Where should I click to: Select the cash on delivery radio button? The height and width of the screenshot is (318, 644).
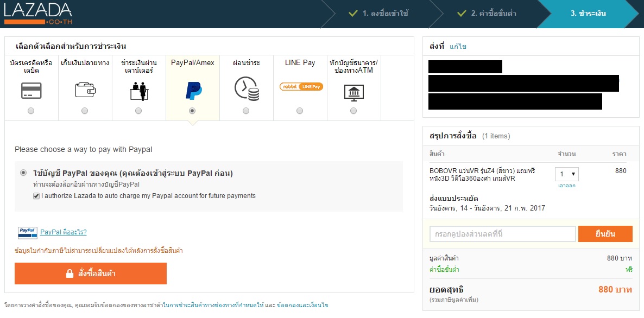click(85, 111)
